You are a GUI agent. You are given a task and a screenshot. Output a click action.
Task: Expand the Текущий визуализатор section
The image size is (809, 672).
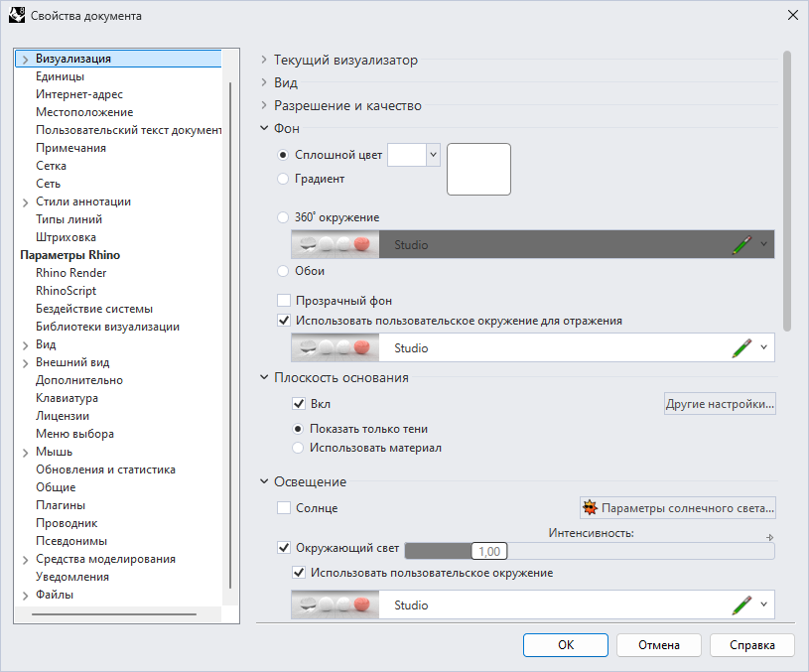pyautogui.click(x=264, y=60)
